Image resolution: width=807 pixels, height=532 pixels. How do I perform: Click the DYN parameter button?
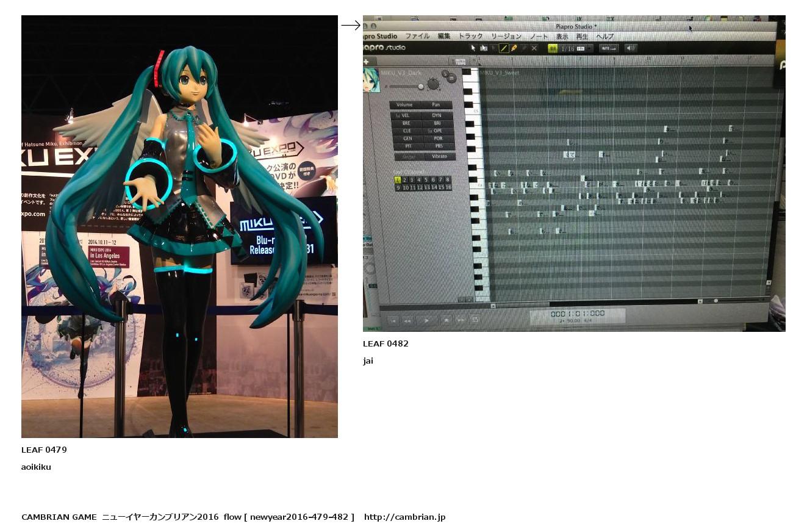pyautogui.click(x=437, y=115)
